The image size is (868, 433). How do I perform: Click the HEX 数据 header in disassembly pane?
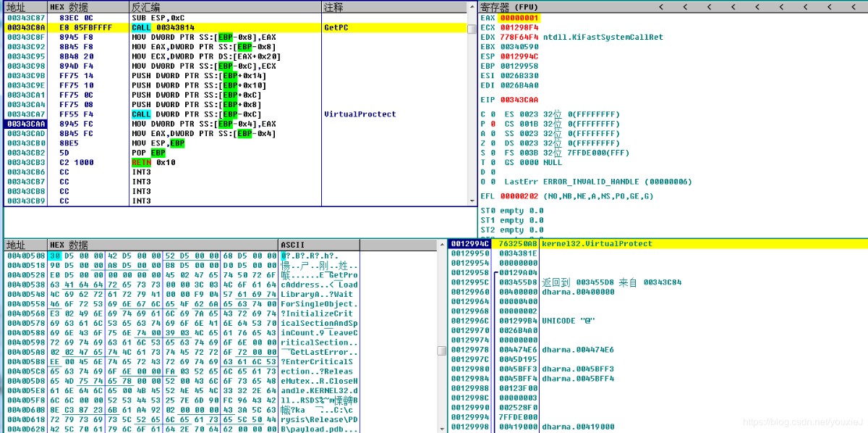point(88,7)
